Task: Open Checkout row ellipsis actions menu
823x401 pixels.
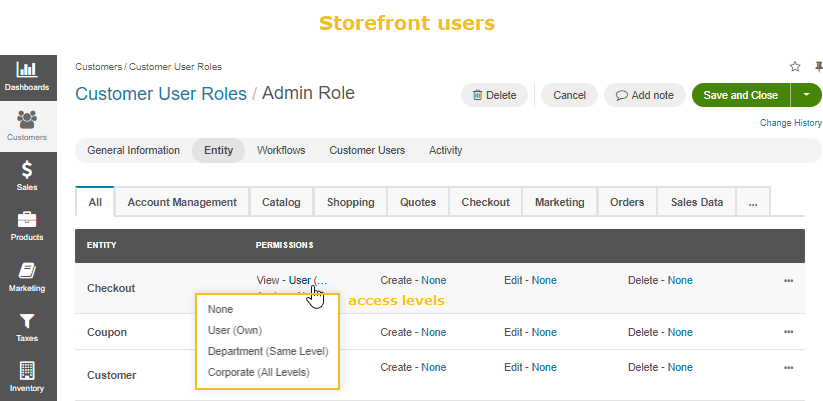Action: tap(788, 281)
